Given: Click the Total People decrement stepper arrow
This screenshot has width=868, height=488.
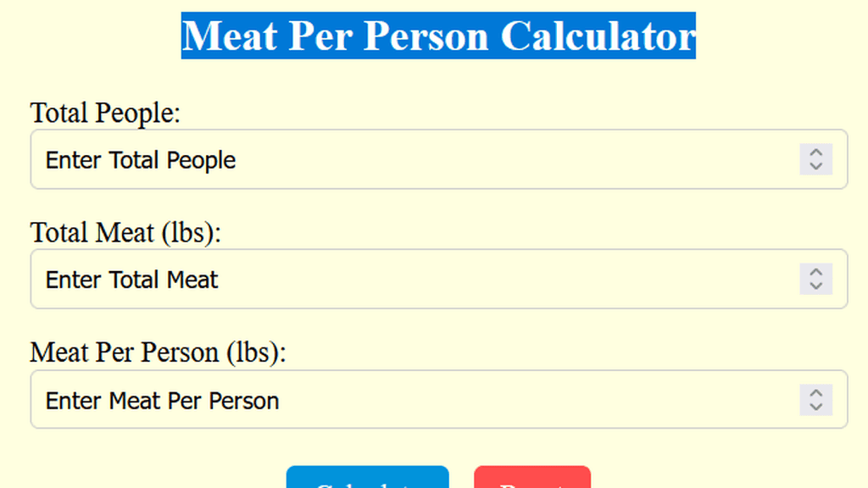Looking at the screenshot, I should pyautogui.click(x=815, y=165).
